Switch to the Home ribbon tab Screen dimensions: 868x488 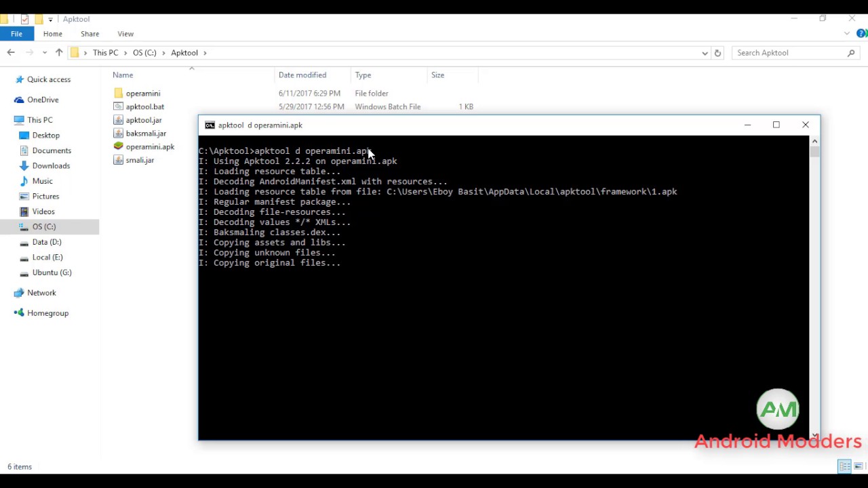pos(52,34)
